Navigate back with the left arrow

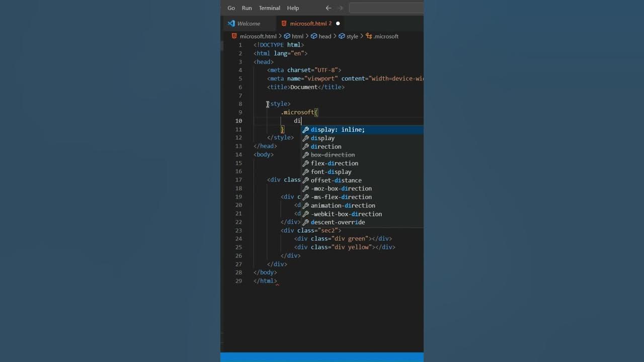point(329,8)
